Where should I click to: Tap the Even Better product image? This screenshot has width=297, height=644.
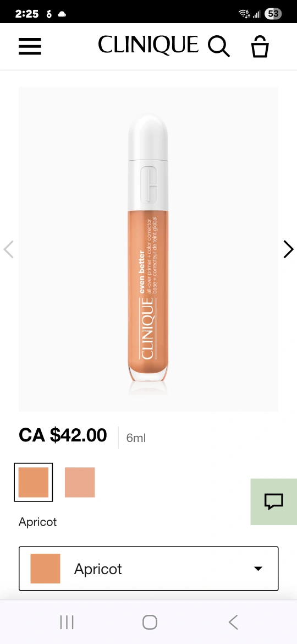pos(148,249)
